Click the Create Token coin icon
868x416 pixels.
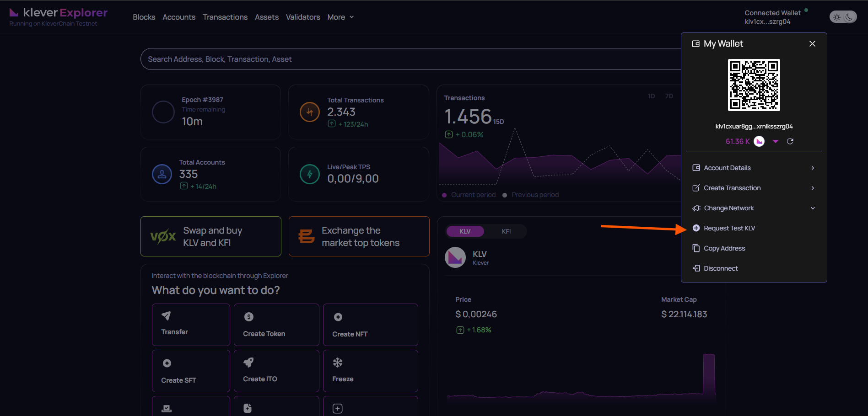248,317
